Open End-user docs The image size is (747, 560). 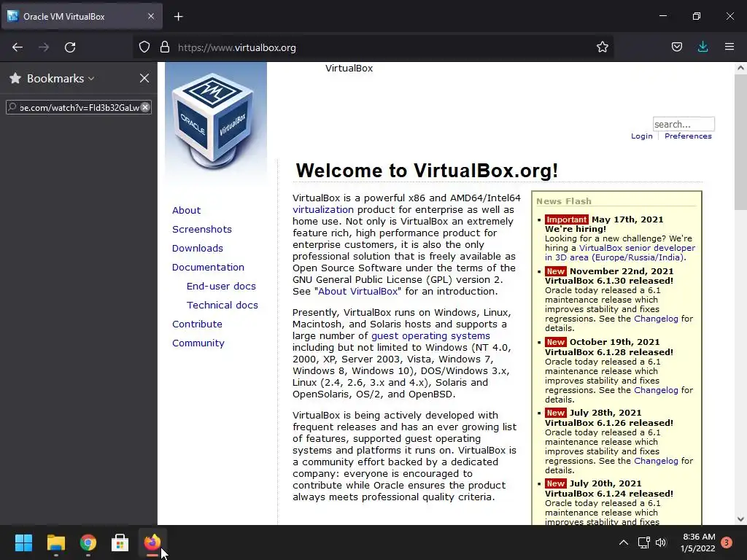click(221, 286)
